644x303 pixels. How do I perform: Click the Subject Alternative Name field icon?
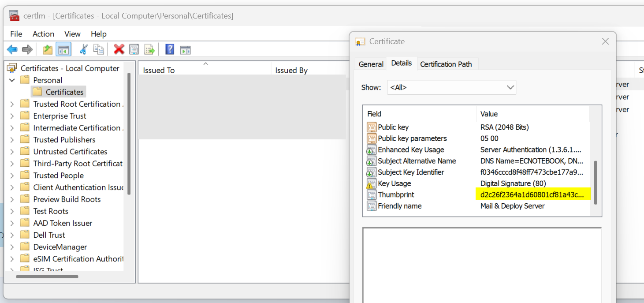(372, 161)
